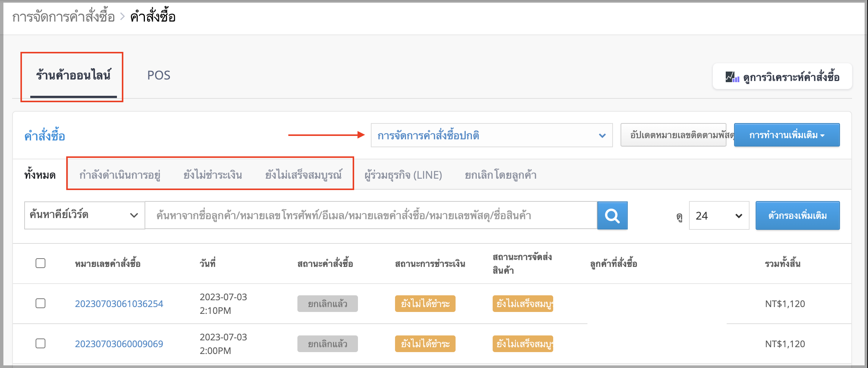The image size is (868, 368).
Task: Open the การจัดการคำสั่งซื้อปกติ dropdown
Action: tap(492, 135)
